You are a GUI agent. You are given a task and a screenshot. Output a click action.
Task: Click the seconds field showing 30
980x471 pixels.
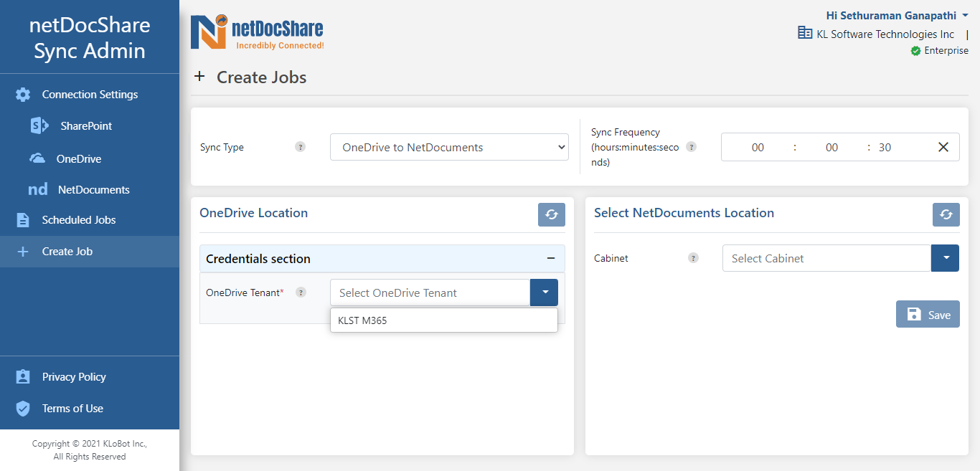(885, 147)
